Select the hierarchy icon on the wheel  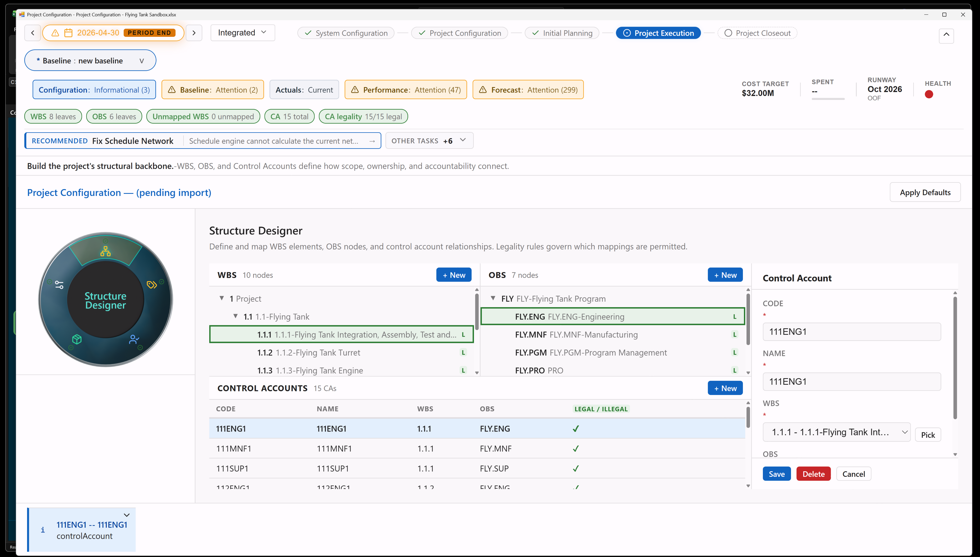[x=105, y=251]
